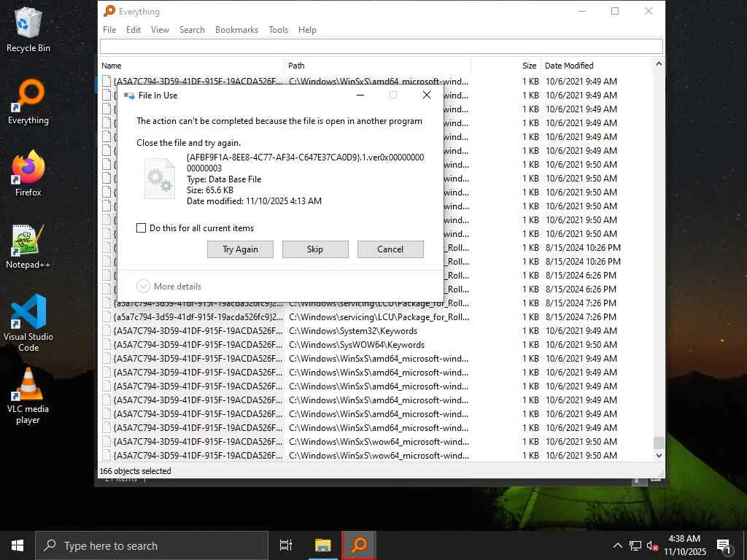
Task: Open Task View on the taskbar
Action: pos(285,545)
